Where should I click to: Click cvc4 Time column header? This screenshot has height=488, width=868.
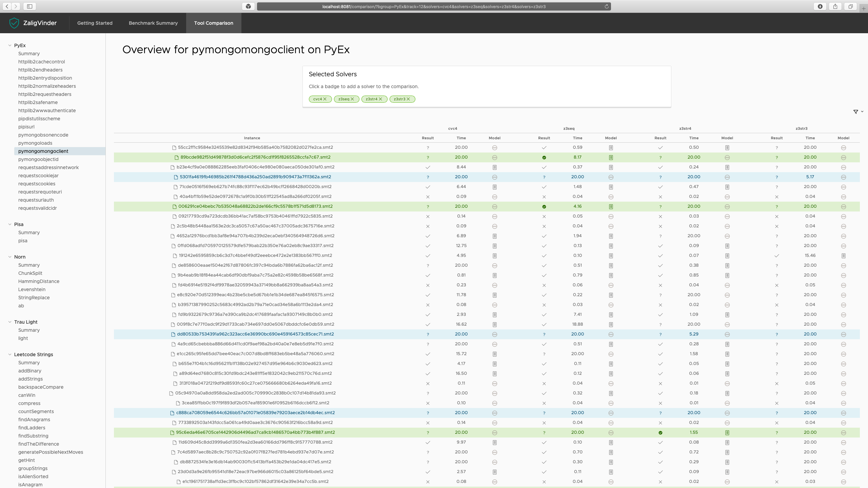tap(461, 138)
